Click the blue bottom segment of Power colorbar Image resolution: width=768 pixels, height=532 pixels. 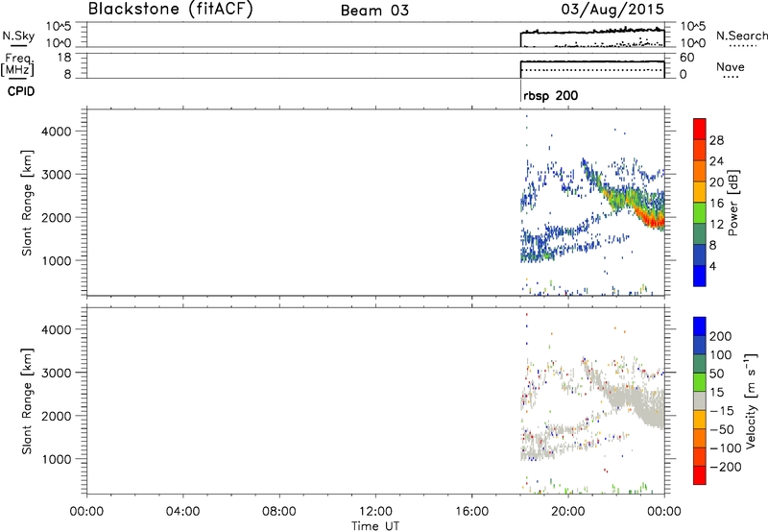pyautogui.click(x=700, y=276)
